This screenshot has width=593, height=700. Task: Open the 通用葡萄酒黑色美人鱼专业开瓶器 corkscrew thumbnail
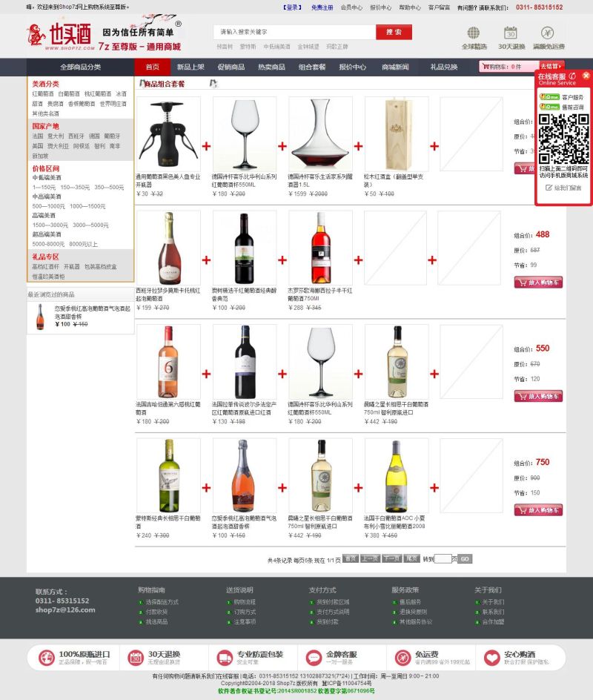click(168, 134)
